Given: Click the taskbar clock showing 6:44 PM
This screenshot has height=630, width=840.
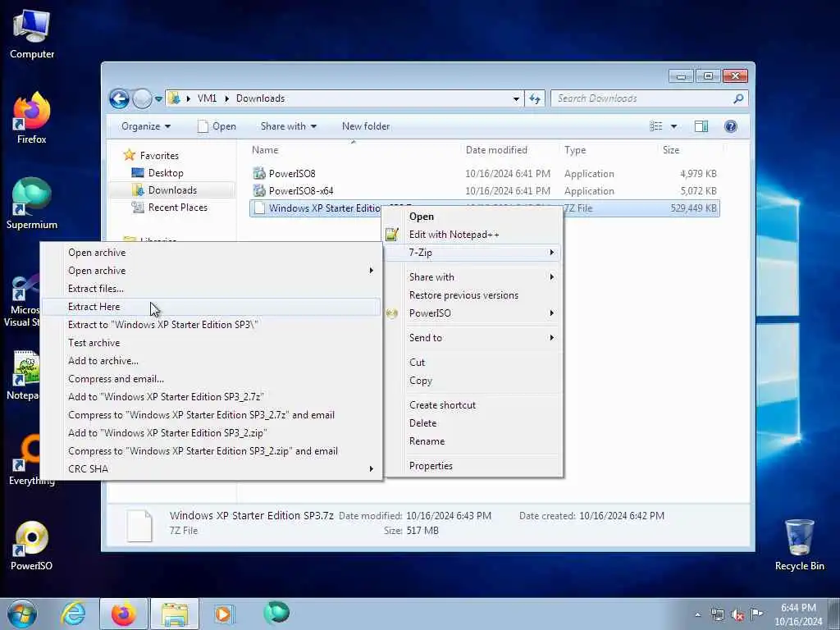Looking at the screenshot, I should coord(797,614).
